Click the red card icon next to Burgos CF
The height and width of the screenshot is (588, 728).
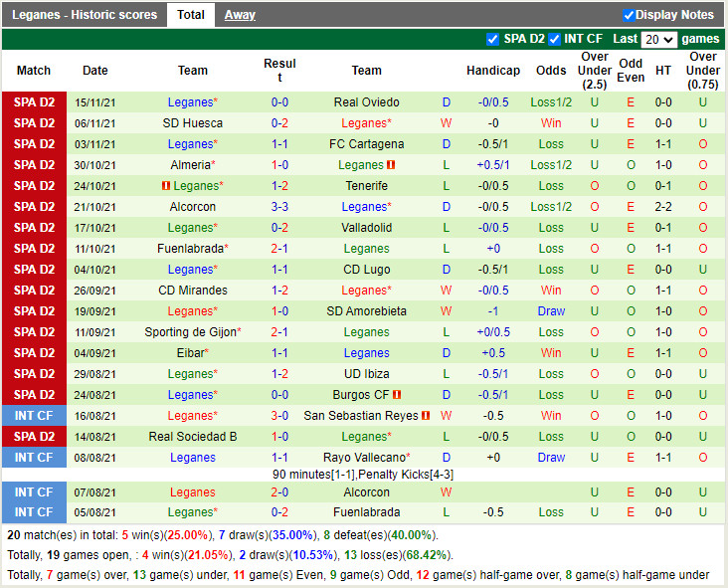click(397, 395)
